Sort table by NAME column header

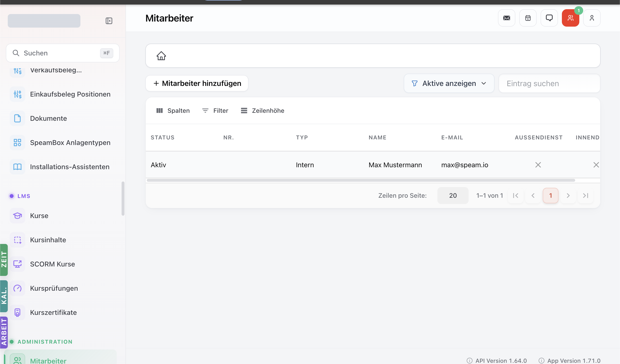[377, 137]
